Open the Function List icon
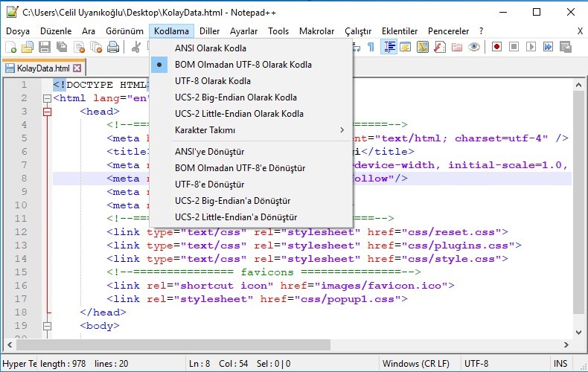This screenshot has height=372, width=588. click(439, 48)
